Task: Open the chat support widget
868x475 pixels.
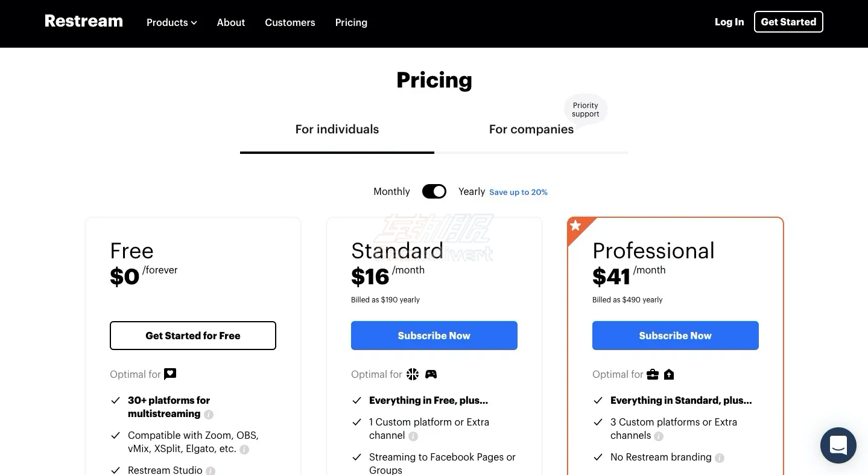Action: click(x=838, y=445)
